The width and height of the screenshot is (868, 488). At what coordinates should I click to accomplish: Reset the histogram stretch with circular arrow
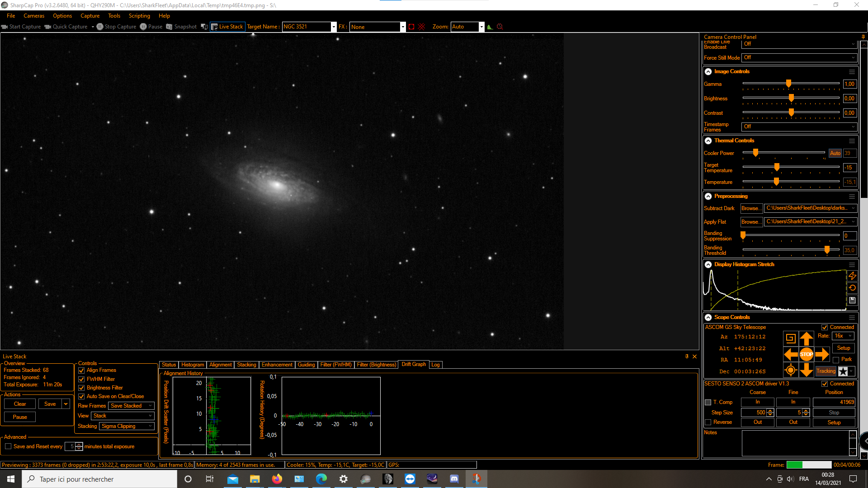point(852,288)
